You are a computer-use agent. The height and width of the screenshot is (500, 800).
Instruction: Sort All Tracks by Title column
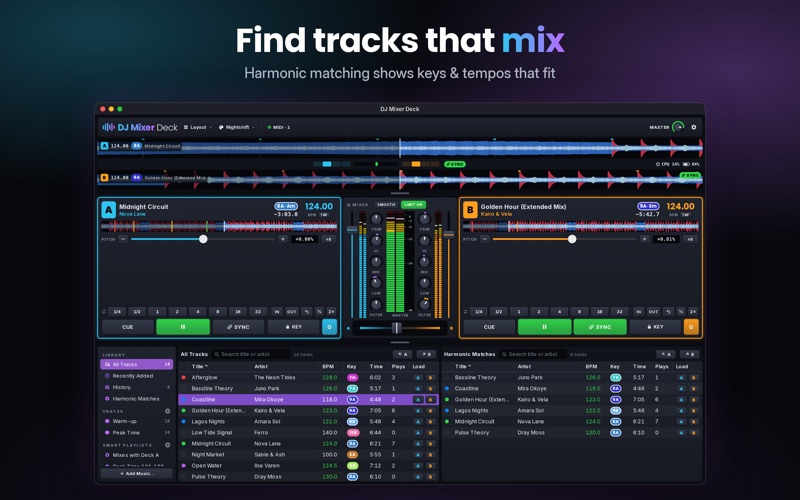click(x=199, y=366)
